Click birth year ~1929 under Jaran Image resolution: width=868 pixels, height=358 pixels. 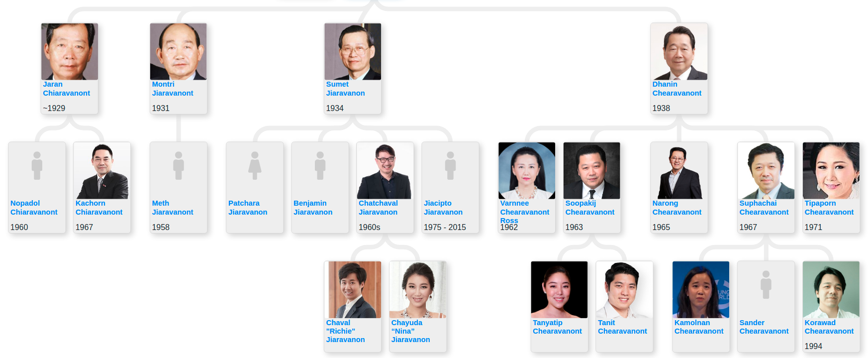pos(54,108)
